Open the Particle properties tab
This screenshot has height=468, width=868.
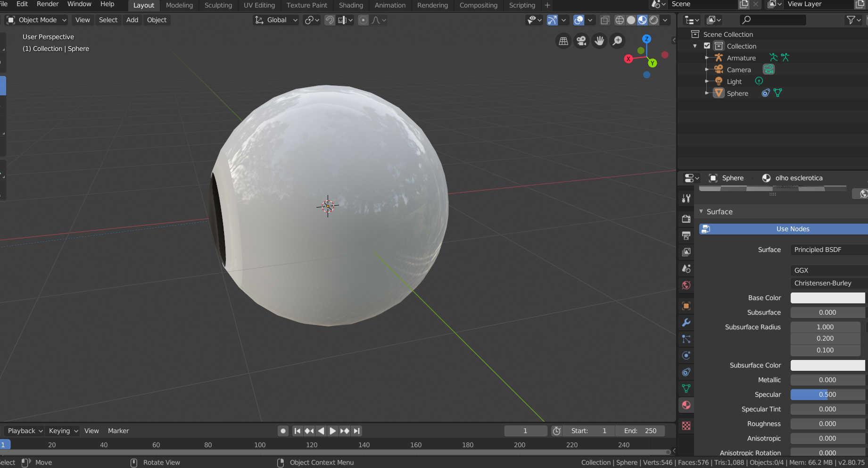coord(686,339)
